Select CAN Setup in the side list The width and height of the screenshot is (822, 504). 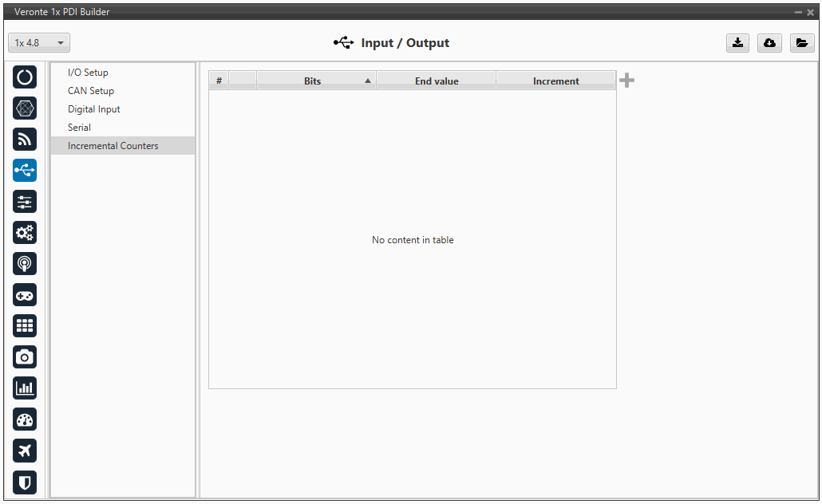click(x=91, y=91)
